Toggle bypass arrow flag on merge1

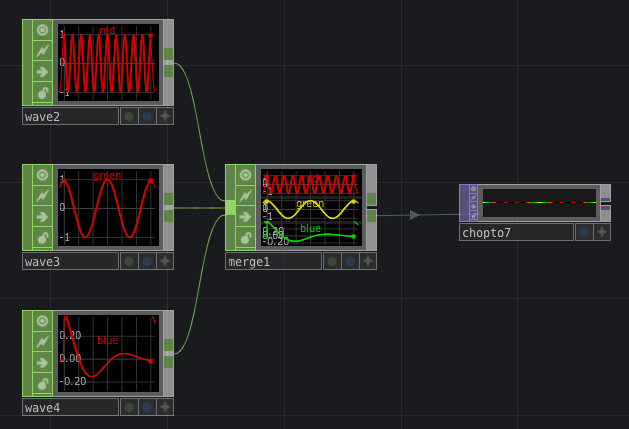click(246, 217)
